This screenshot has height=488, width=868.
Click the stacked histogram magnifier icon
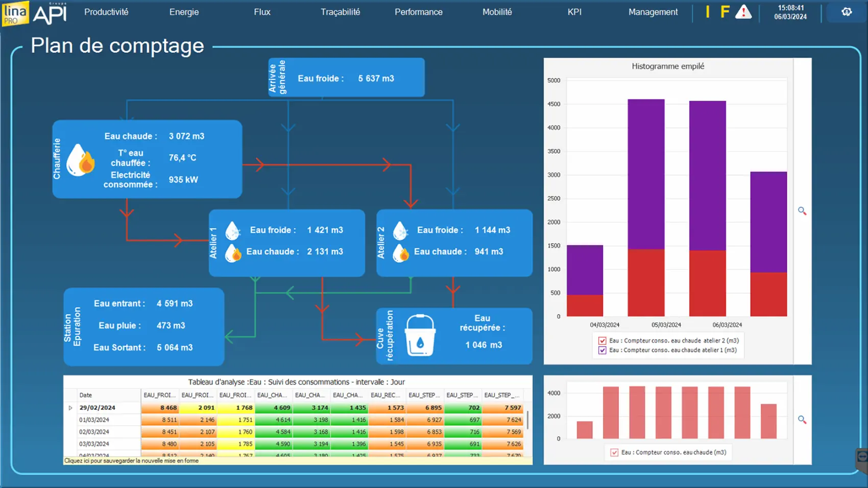click(x=802, y=211)
